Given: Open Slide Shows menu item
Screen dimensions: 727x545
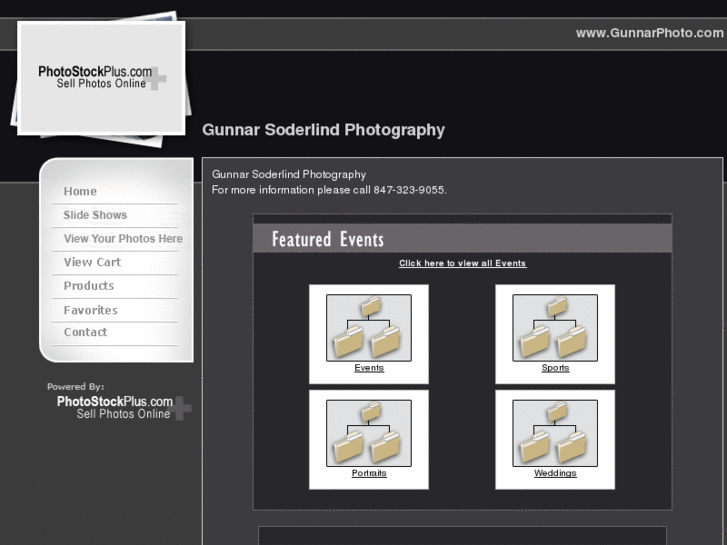Looking at the screenshot, I should [x=95, y=215].
